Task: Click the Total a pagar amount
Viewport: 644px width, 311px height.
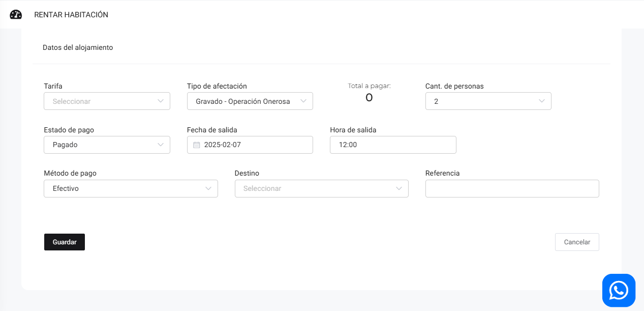Action: [x=369, y=98]
